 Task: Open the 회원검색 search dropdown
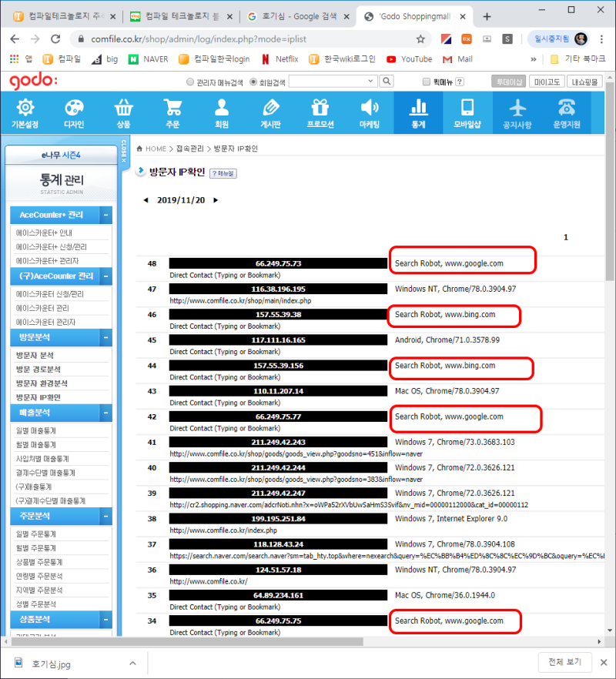tap(372, 82)
